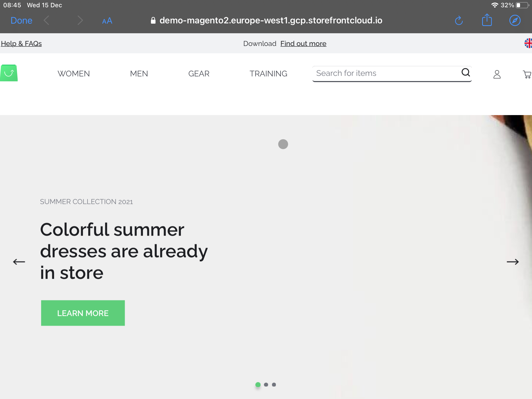Open the UK flag language selector
The image size is (532, 399).
(528, 43)
